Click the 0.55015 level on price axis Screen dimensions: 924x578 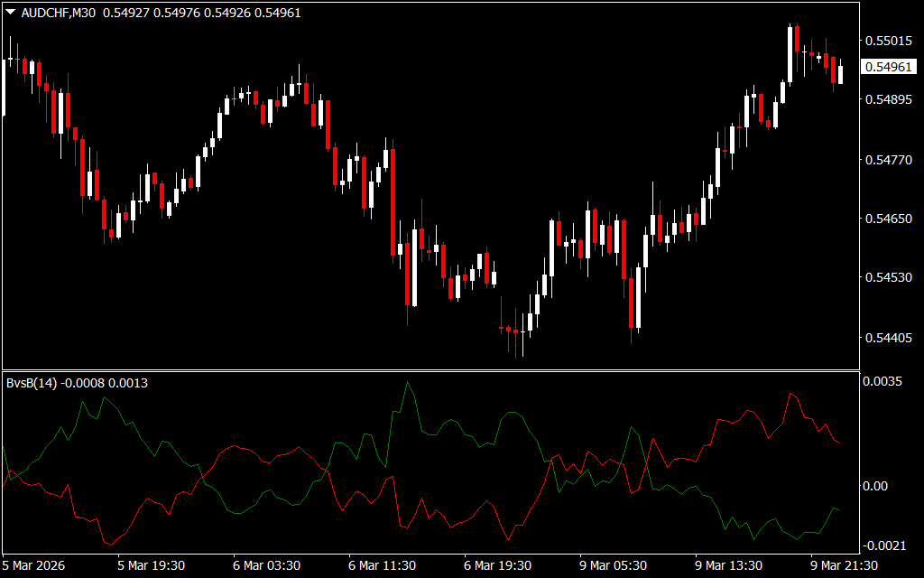click(887, 41)
